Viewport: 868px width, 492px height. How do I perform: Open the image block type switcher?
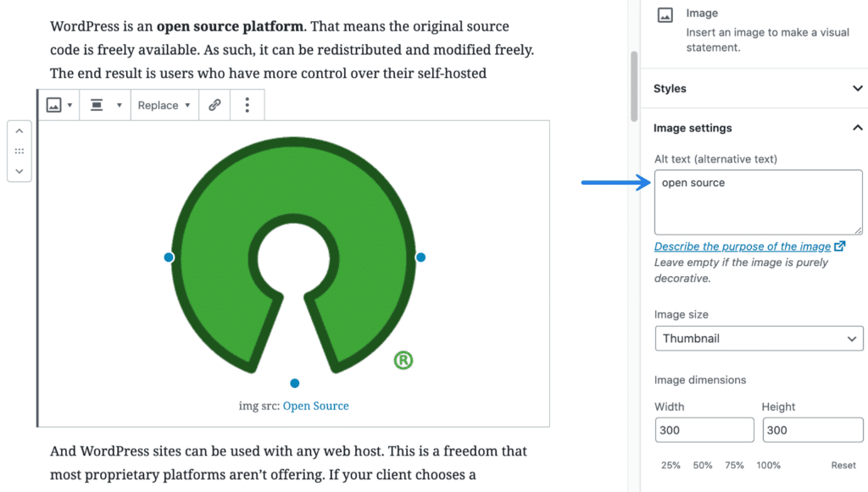(x=59, y=105)
